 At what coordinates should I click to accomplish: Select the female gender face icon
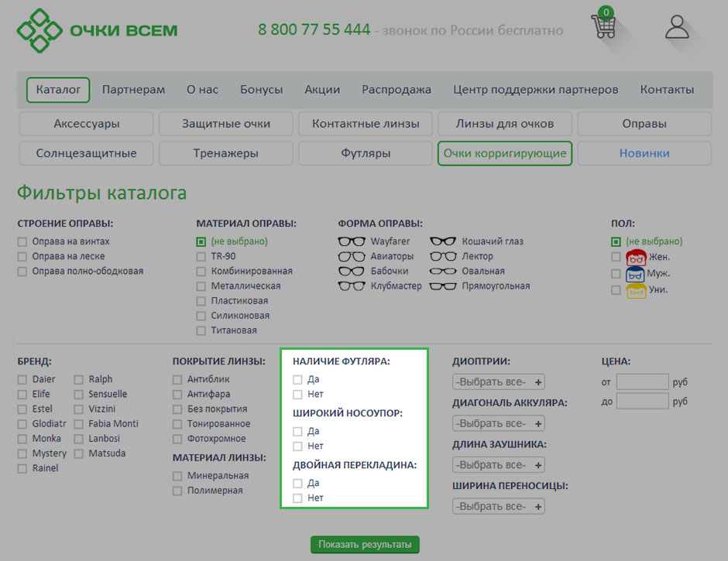[635, 257]
